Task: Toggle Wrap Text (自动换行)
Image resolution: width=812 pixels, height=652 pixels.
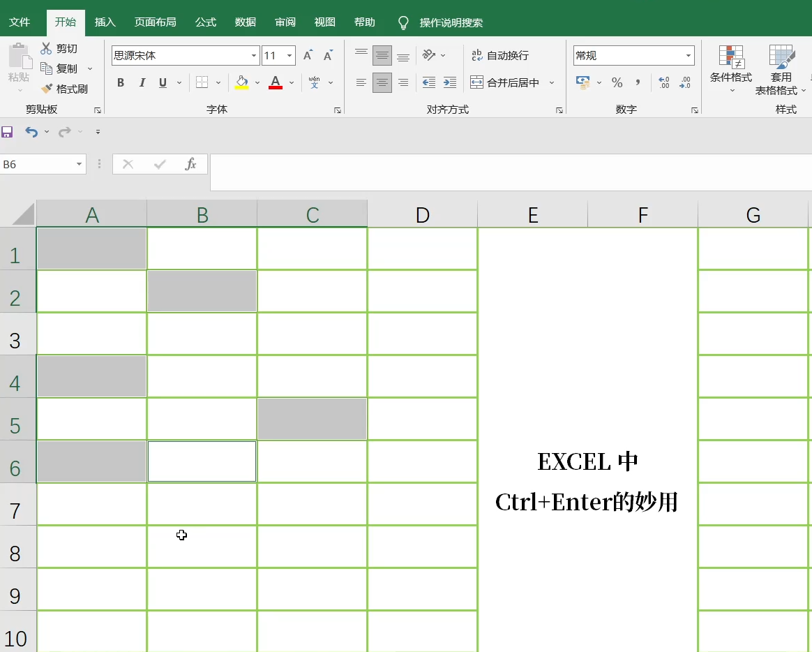Action: click(500, 55)
